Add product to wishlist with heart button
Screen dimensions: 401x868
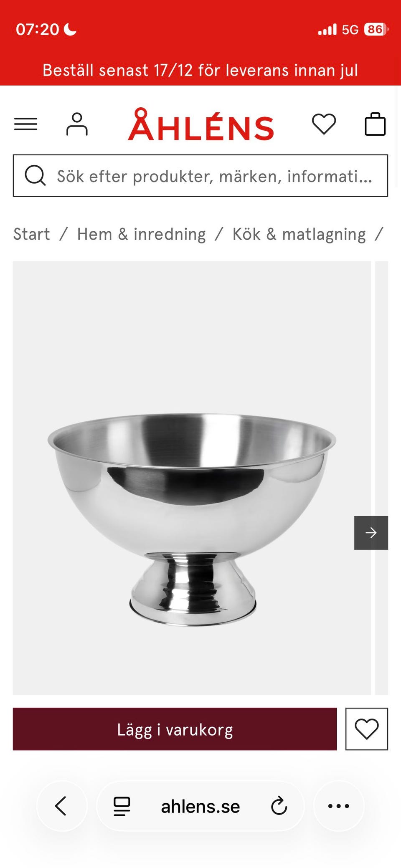366,729
